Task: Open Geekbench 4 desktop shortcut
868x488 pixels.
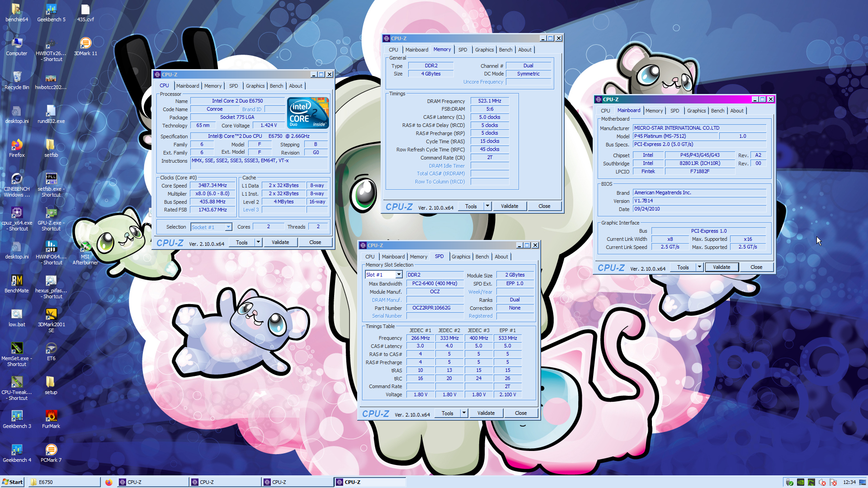Action: [17, 453]
